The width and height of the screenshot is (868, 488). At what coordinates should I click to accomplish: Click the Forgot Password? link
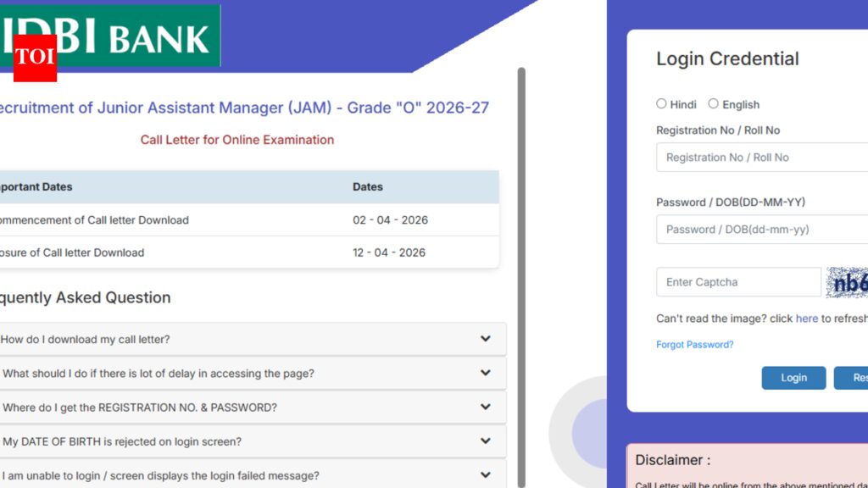(694, 345)
